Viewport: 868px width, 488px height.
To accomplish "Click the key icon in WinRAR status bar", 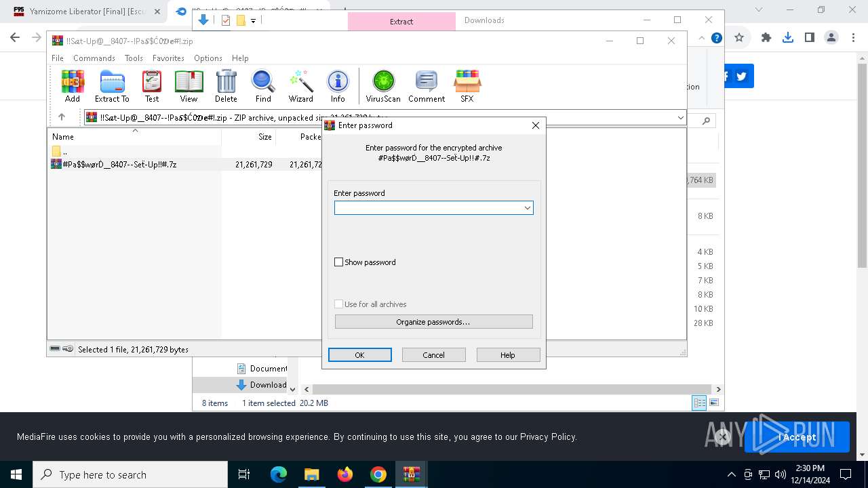I will pos(68,349).
